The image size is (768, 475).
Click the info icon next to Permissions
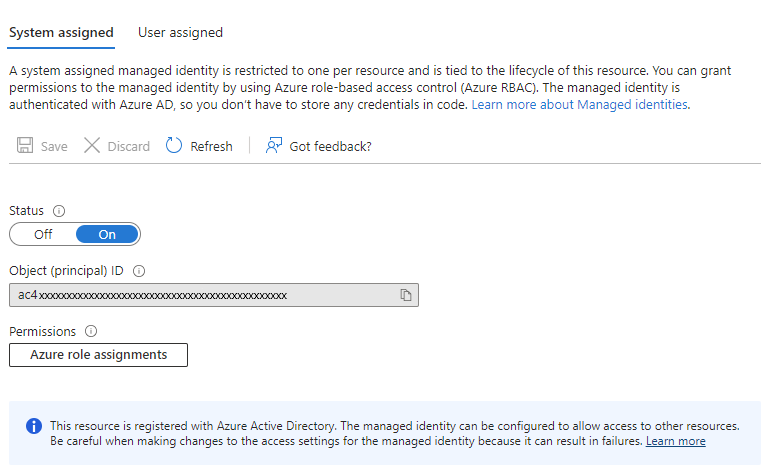point(91,331)
